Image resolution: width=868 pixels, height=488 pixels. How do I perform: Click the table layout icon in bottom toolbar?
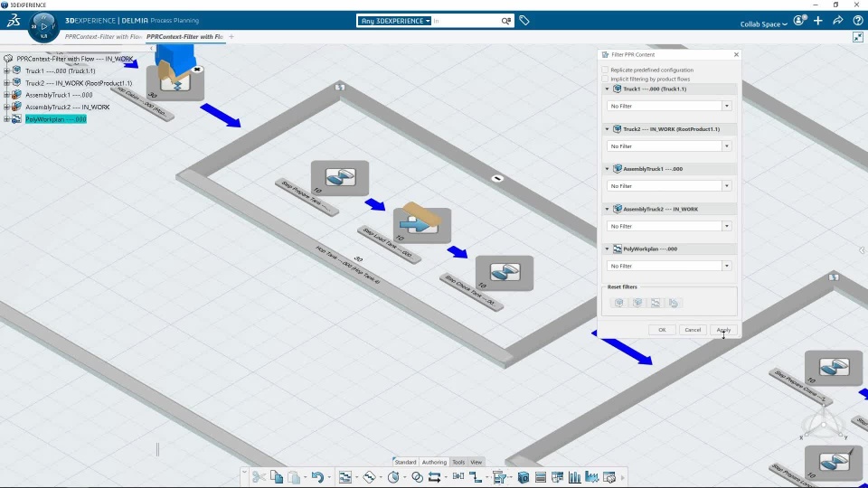[558, 477]
